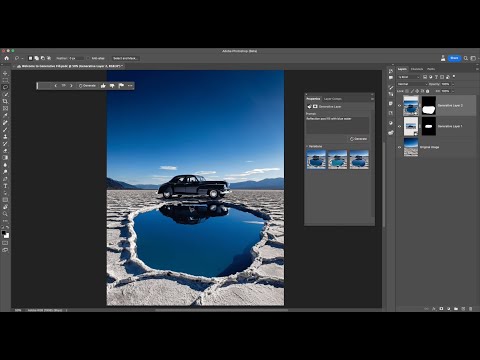Open the Opacity value dropdown arrow

[453, 84]
